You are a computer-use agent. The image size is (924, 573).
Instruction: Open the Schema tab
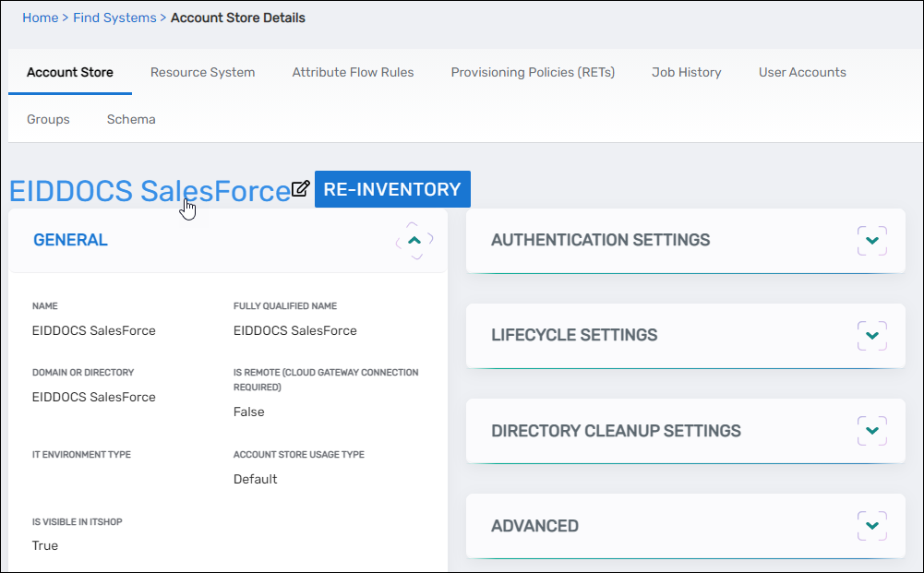click(x=131, y=119)
